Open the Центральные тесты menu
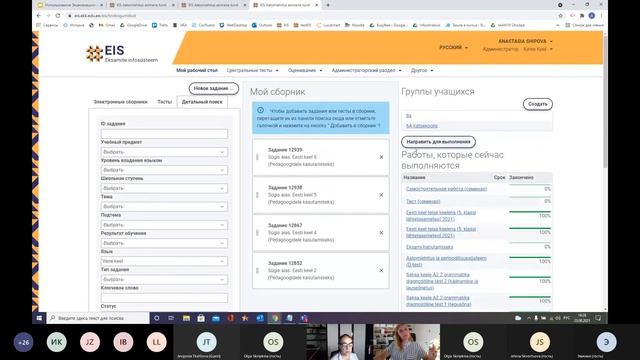Viewport: 640px width, 360px height. (253, 70)
